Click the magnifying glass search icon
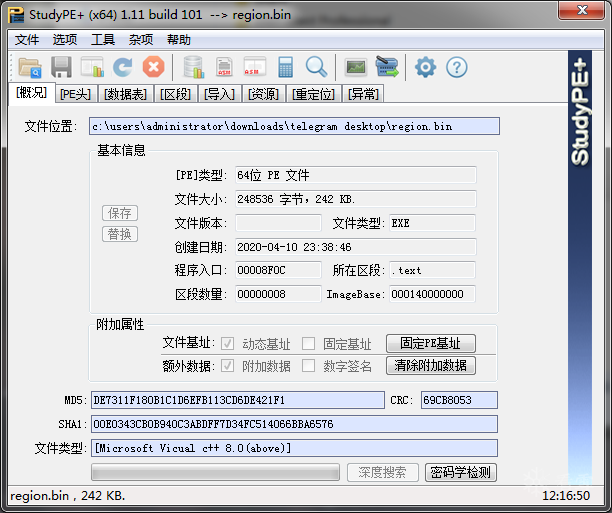This screenshot has height=513, width=612. click(x=316, y=67)
